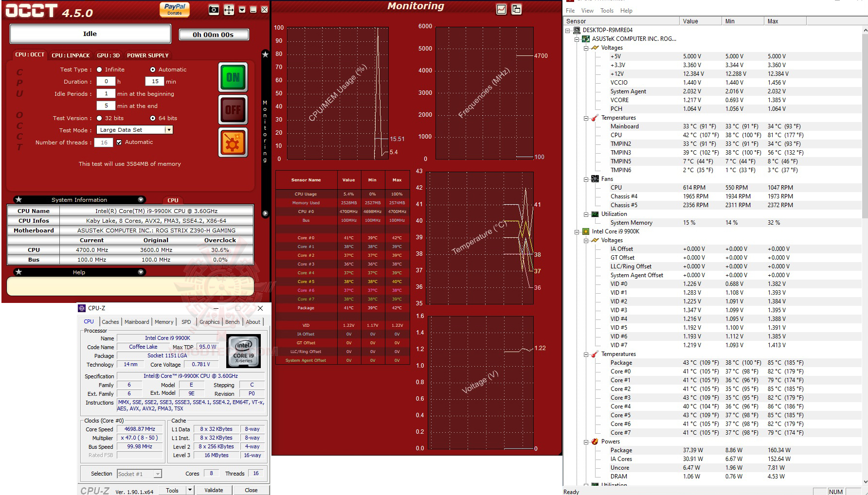Click the motherboard Voltages lightning icon
868x495 pixels.
[x=595, y=48]
